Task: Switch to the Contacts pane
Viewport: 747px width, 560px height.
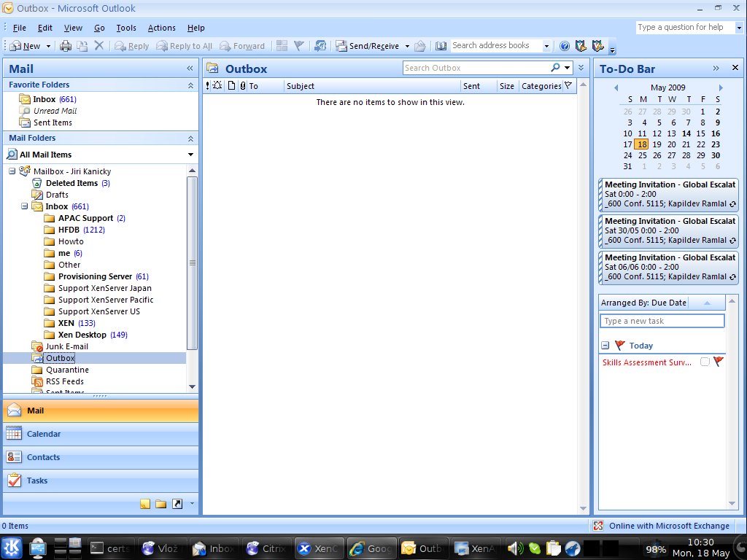Action: 101,457
